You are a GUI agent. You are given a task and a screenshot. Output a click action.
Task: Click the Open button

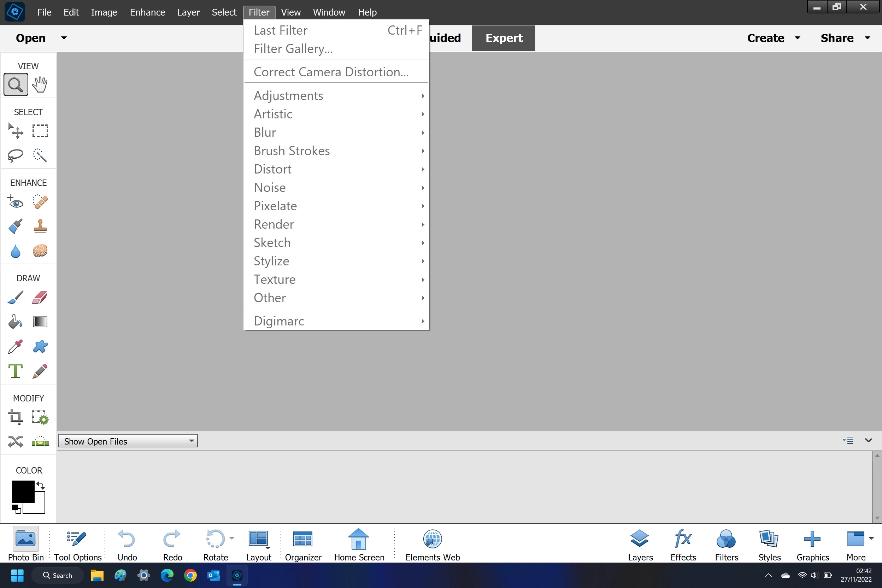click(x=31, y=38)
